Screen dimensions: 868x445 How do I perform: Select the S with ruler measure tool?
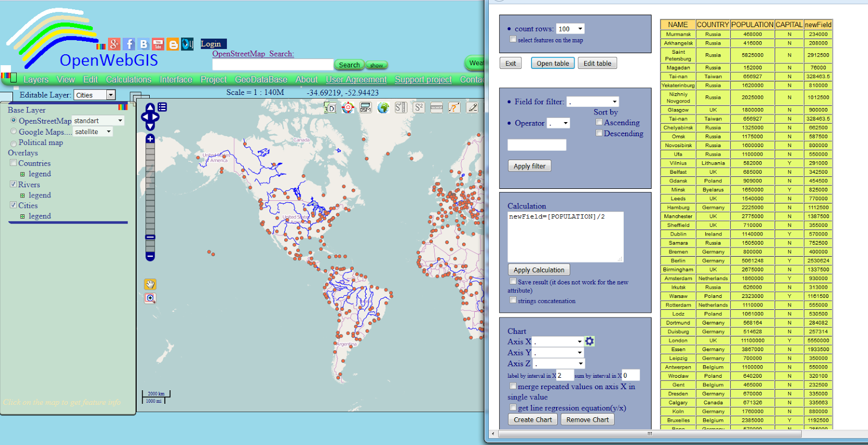[401, 107]
